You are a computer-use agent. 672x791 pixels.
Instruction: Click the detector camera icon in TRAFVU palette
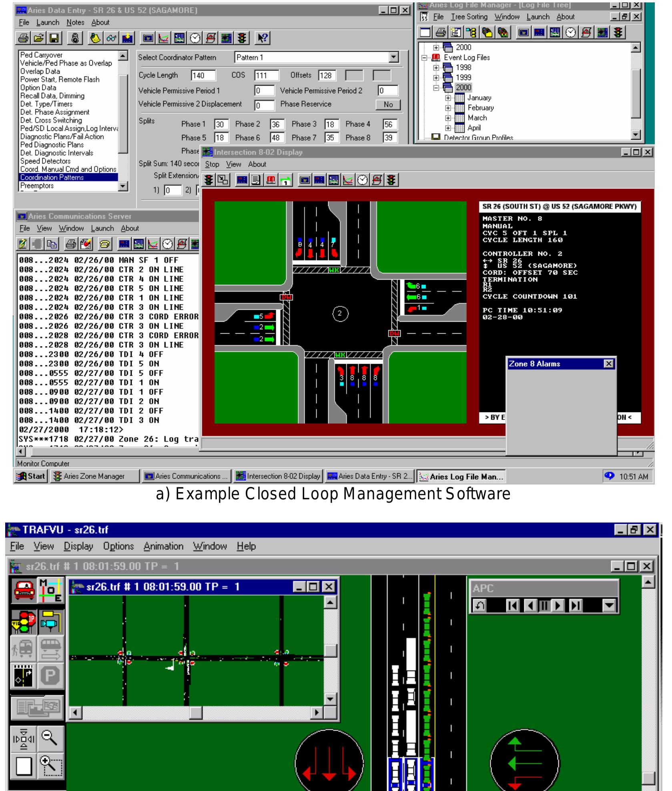(51, 622)
